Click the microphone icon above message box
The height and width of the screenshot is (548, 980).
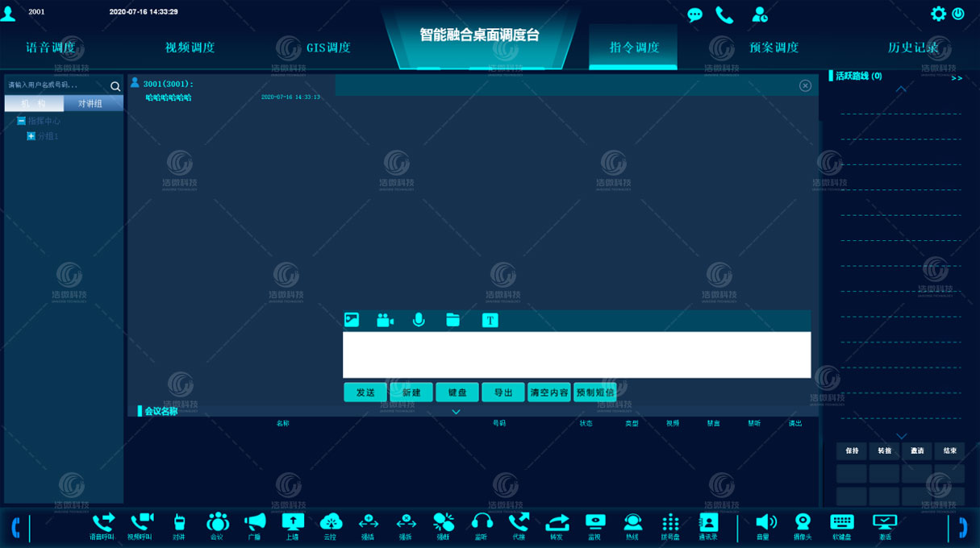pos(419,320)
